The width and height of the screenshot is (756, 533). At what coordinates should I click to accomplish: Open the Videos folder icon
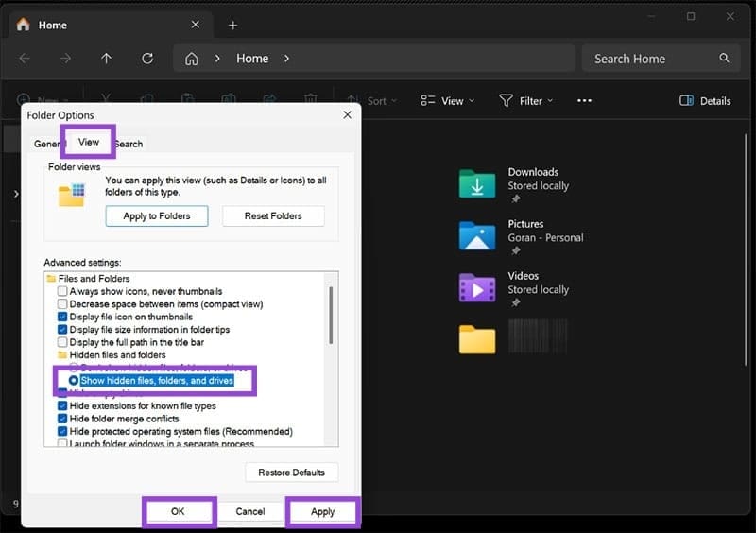(477, 287)
